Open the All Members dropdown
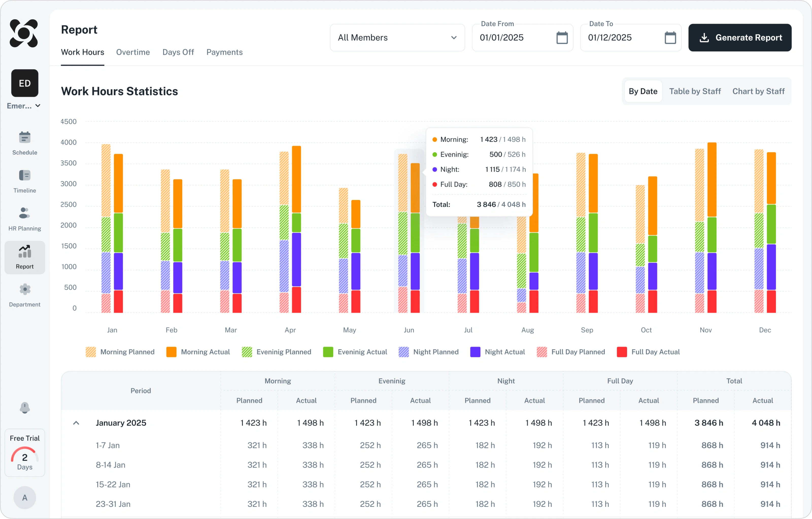 click(397, 38)
